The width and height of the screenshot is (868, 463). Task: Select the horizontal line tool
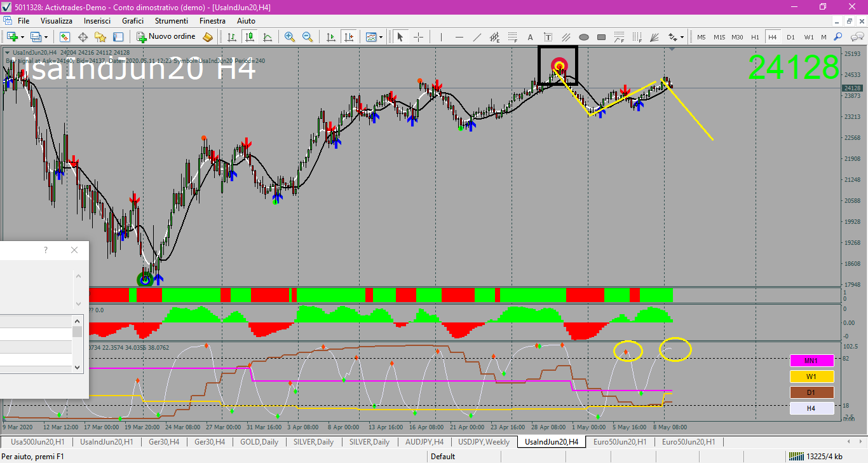459,37
